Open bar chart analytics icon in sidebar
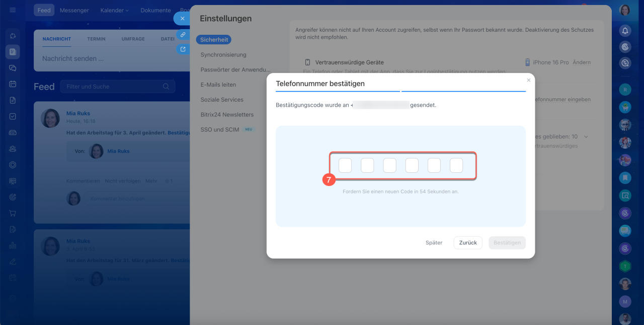The height and width of the screenshot is (325, 644). click(x=13, y=245)
